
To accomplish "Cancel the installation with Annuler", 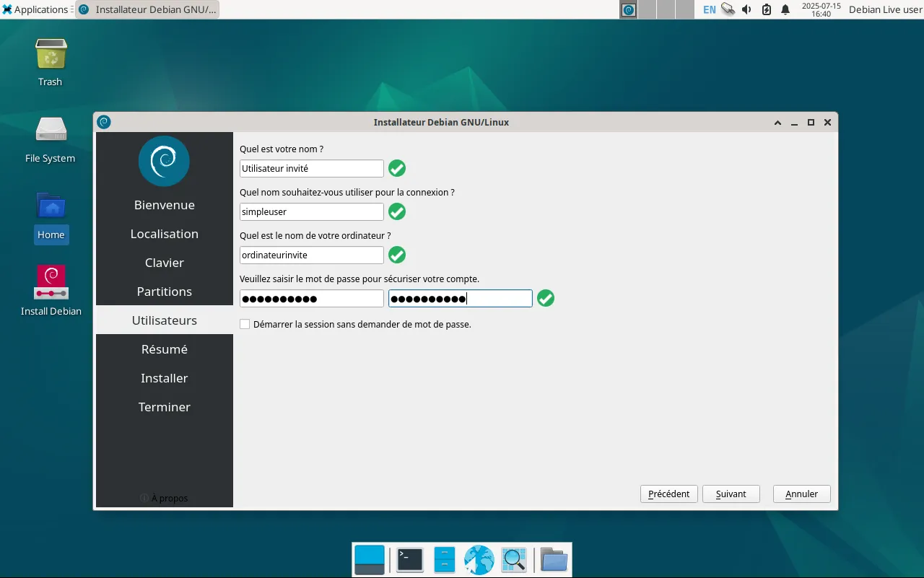I will (x=801, y=494).
